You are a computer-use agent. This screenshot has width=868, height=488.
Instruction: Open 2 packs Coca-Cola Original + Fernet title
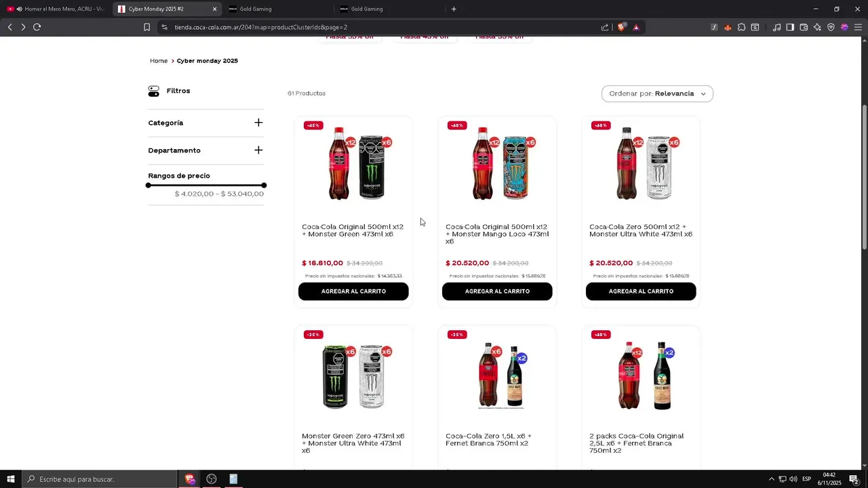(637, 443)
